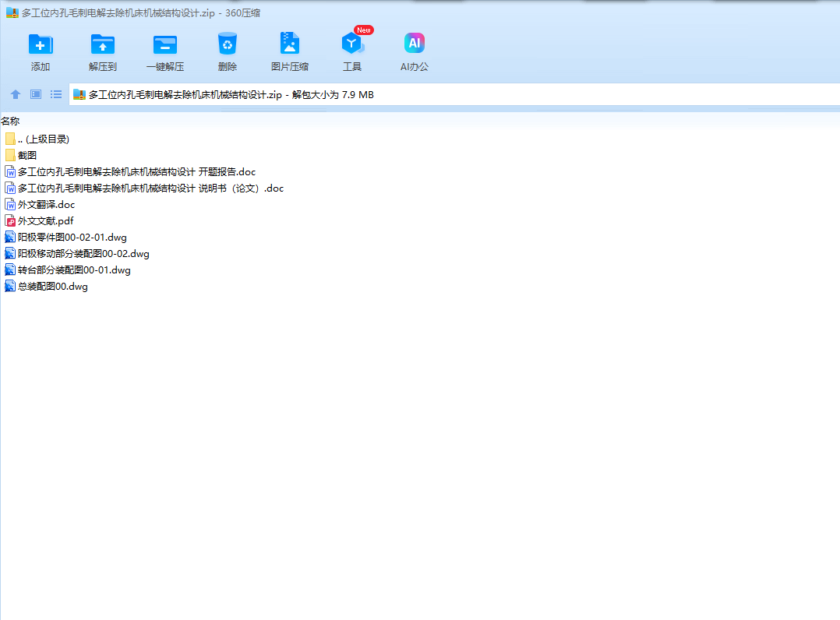Screen dimensions: 840x620
Task: Go up one level with arrow icon
Action: pos(16,94)
